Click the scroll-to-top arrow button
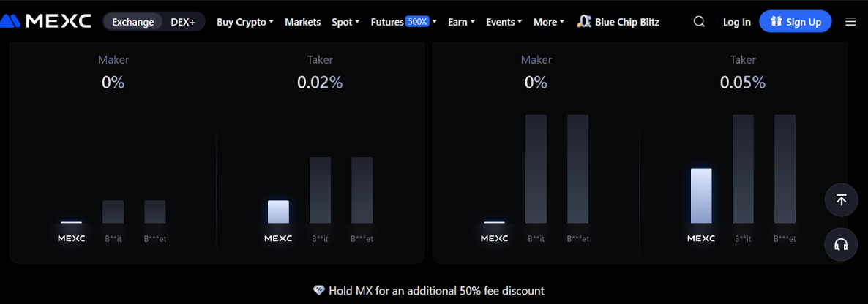The image size is (868, 304). [841, 199]
